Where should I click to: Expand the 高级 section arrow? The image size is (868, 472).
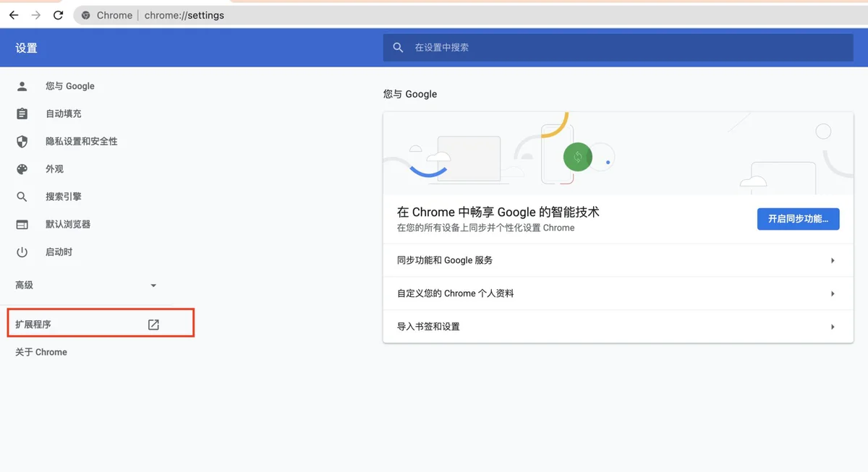point(153,286)
